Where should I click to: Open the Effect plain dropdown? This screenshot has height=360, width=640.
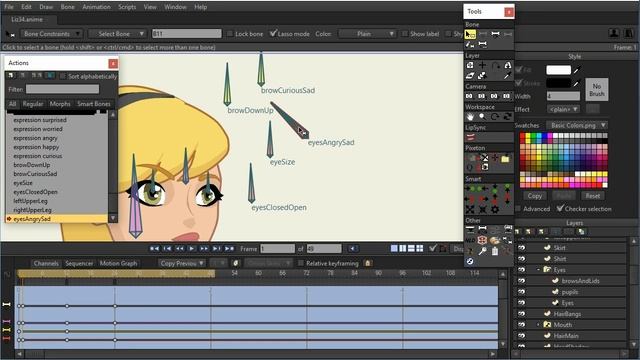tap(563, 109)
